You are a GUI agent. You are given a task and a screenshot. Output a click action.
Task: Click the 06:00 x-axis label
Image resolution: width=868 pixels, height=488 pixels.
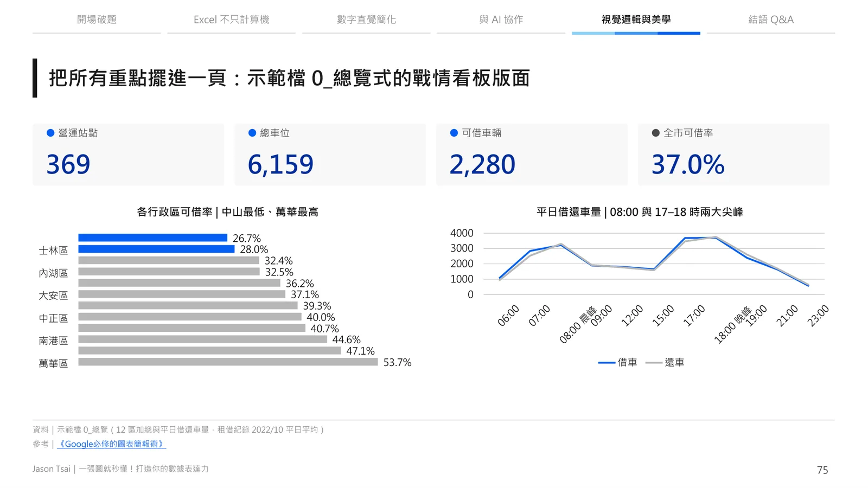click(508, 316)
